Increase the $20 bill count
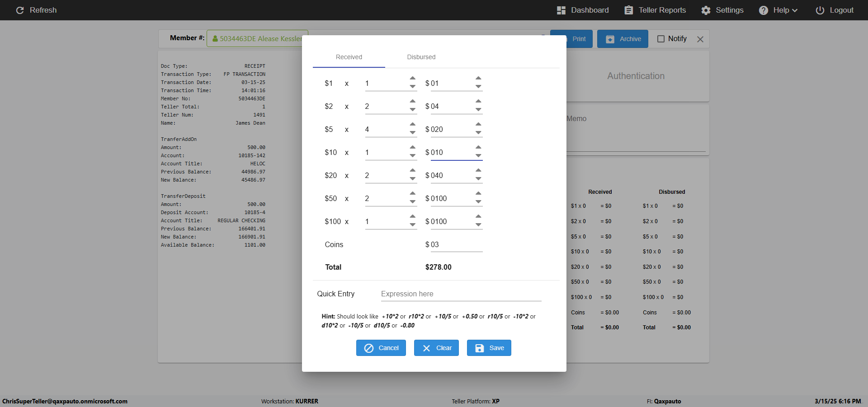The height and width of the screenshot is (407, 868). [413, 170]
